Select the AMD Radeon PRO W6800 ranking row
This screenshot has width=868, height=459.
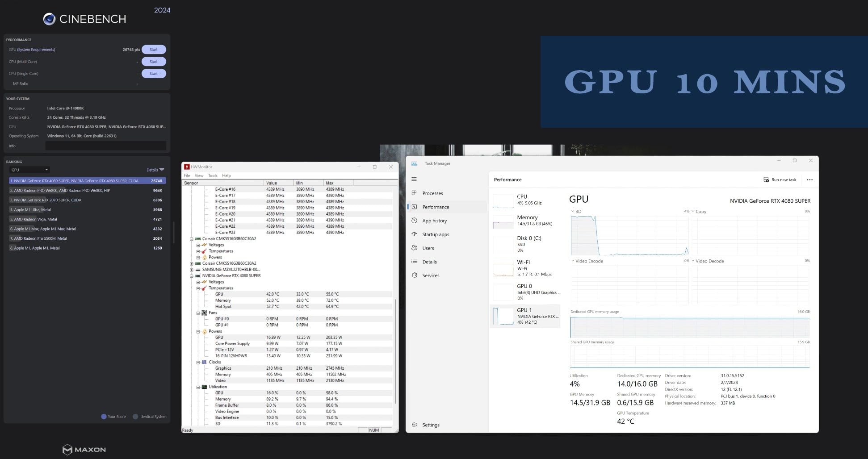pyautogui.click(x=87, y=191)
